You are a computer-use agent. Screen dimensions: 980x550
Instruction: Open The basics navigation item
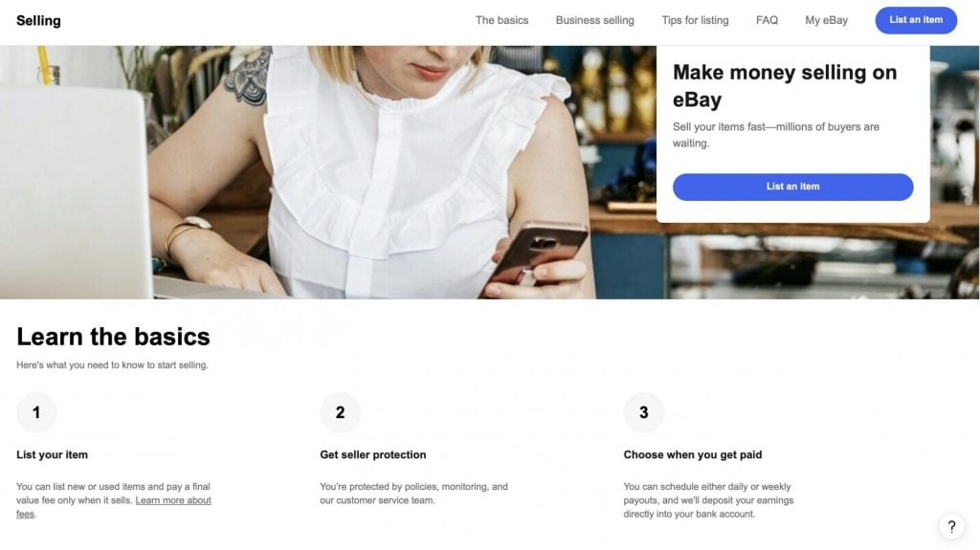point(501,20)
